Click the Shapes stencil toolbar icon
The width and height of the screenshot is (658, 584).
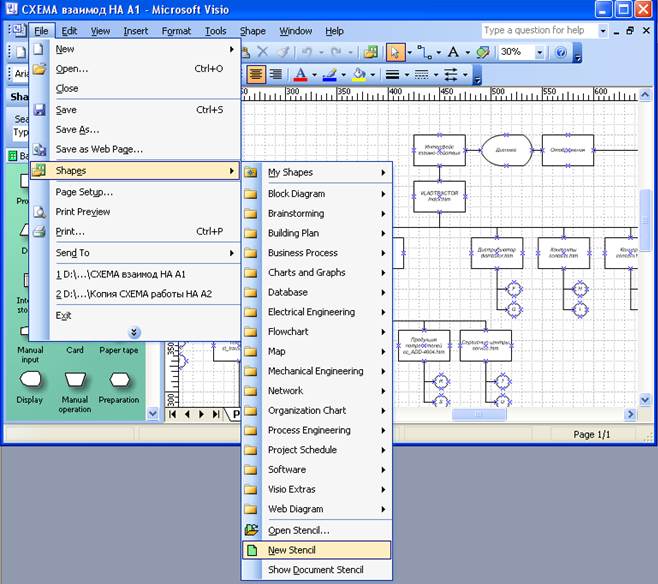coord(371,52)
